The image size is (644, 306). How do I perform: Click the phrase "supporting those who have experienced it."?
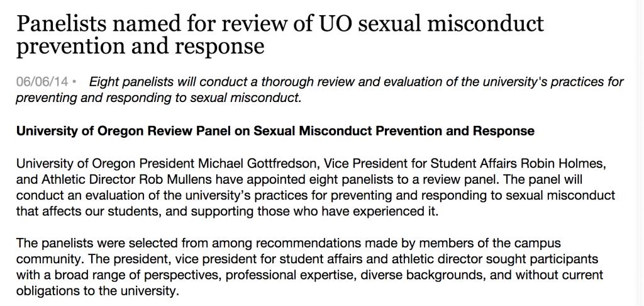pyautogui.click(x=314, y=212)
